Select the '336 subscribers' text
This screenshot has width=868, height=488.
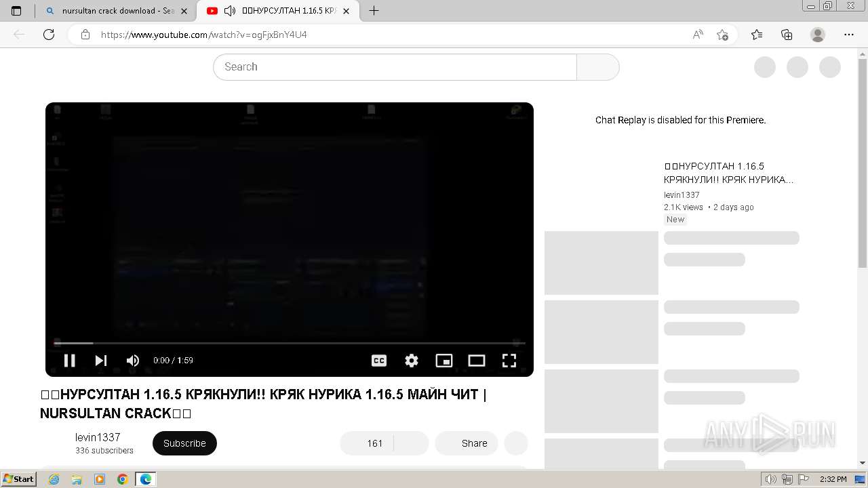point(104,451)
